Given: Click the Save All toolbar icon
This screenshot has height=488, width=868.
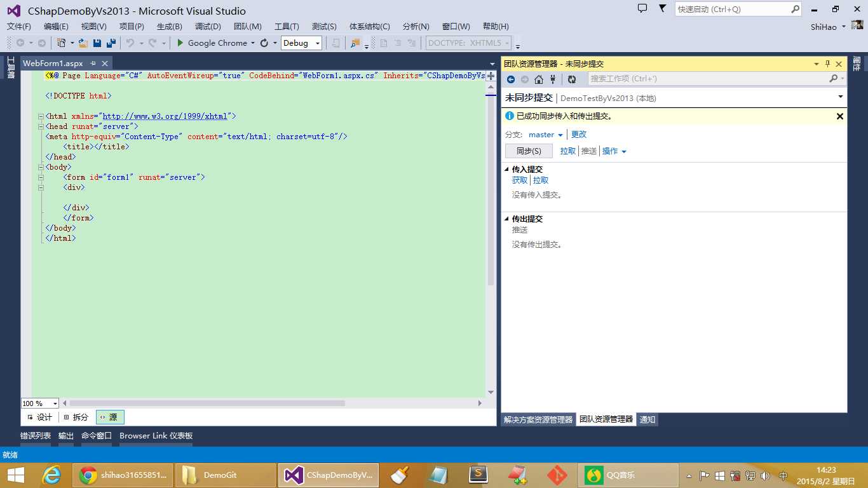Looking at the screenshot, I should [111, 43].
